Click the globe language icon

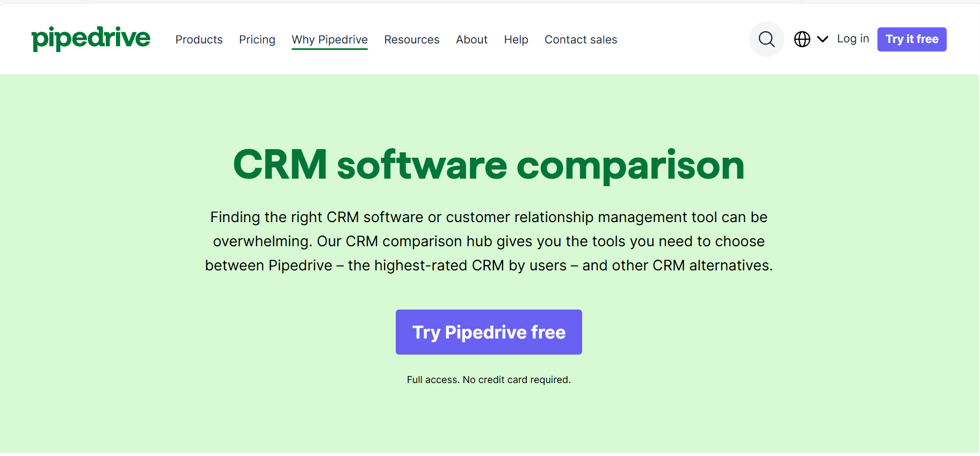[x=802, y=39]
